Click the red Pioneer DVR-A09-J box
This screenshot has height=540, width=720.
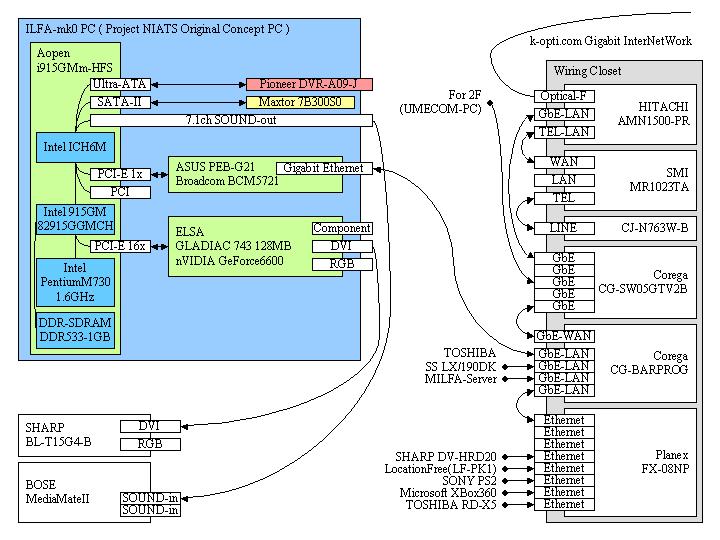tap(308, 84)
